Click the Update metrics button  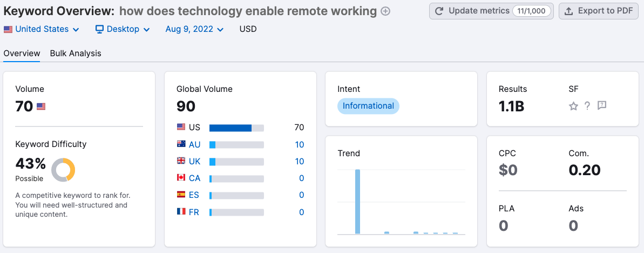coord(491,11)
